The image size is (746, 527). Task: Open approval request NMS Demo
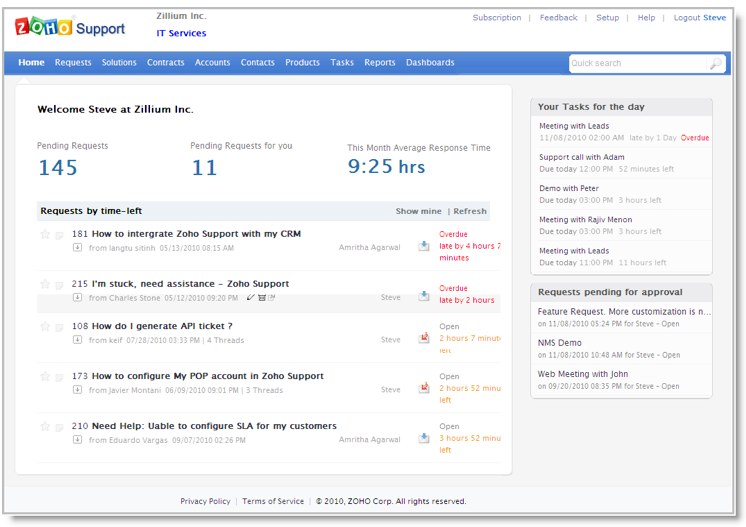coord(560,343)
